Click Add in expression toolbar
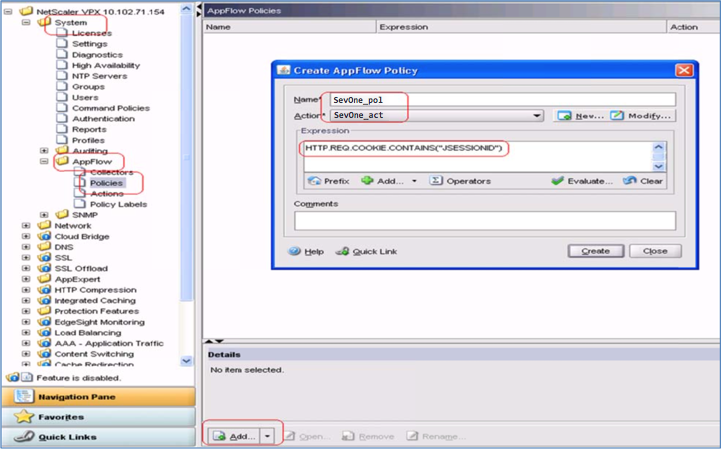 (384, 181)
